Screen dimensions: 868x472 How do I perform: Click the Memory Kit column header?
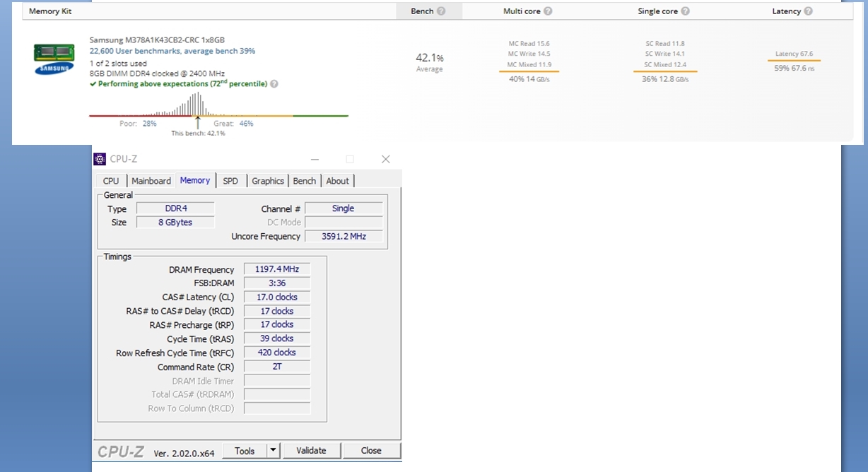[50, 11]
